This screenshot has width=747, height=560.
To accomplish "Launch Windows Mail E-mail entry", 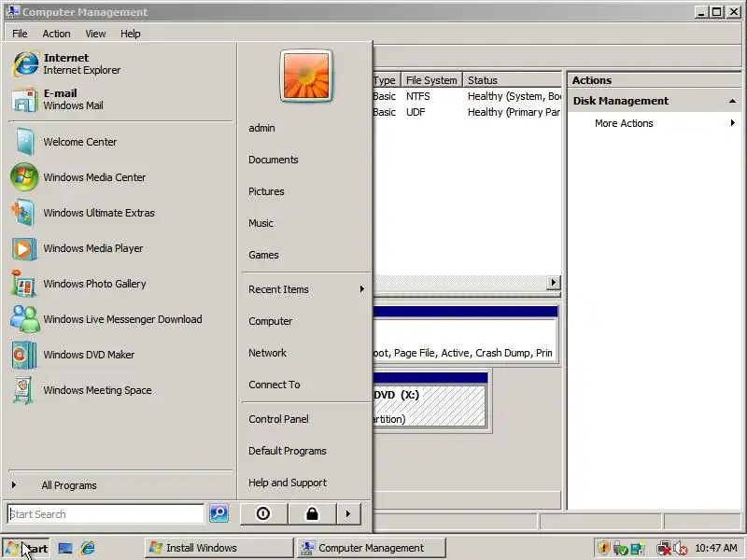I will coord(120,99).
